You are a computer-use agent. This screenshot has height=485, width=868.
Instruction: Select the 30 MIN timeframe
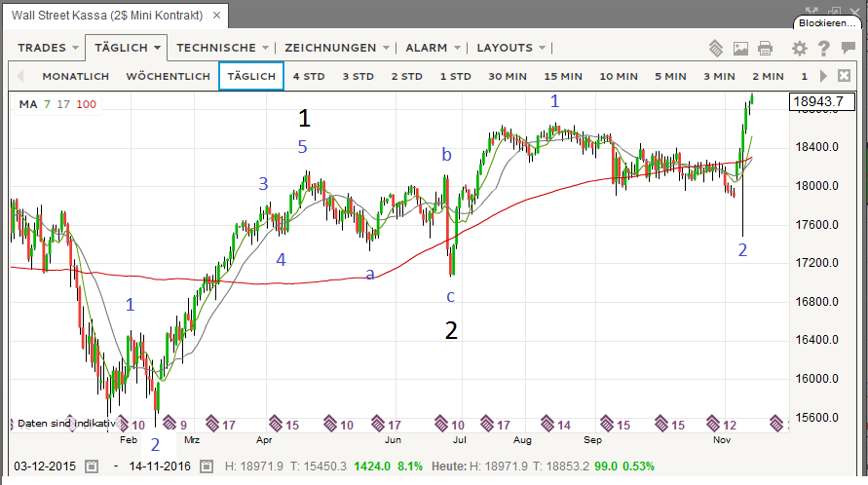[x=508, y=76]
